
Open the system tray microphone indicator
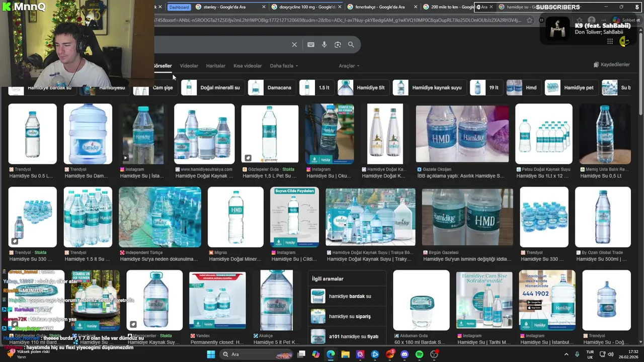point(577,354)
